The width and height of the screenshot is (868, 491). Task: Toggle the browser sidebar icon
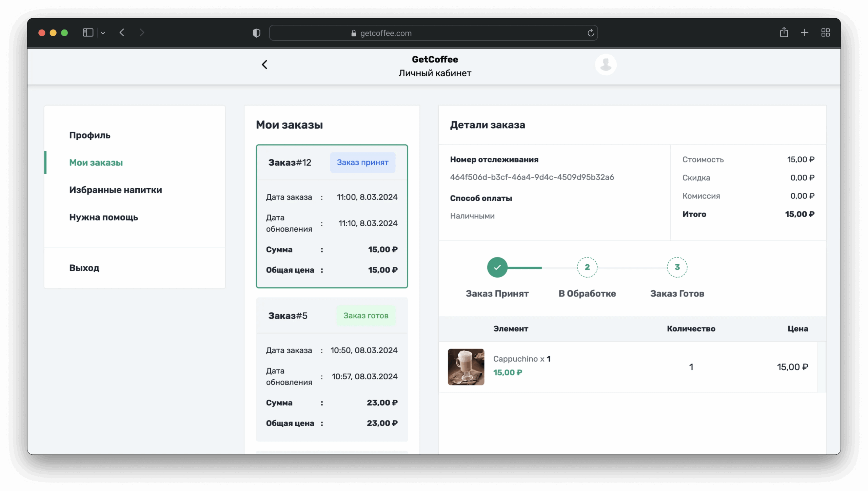click(88, 33)
